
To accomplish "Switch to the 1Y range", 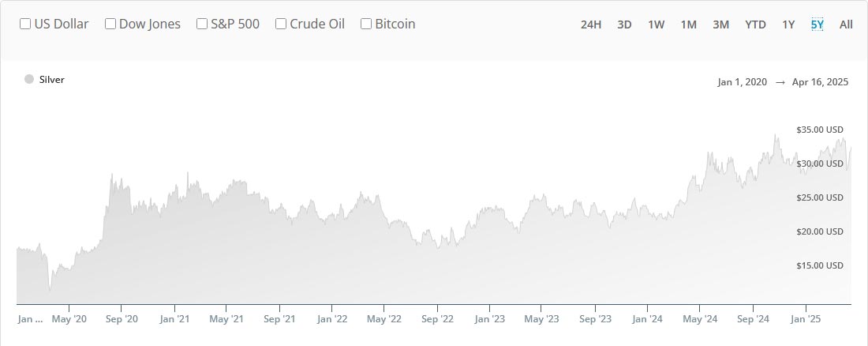I will [x=788, y=24].
